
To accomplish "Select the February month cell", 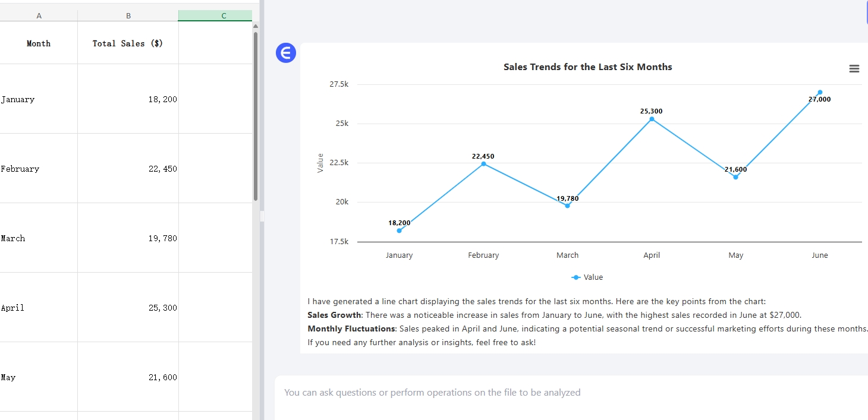I will (x=39, y=169).
